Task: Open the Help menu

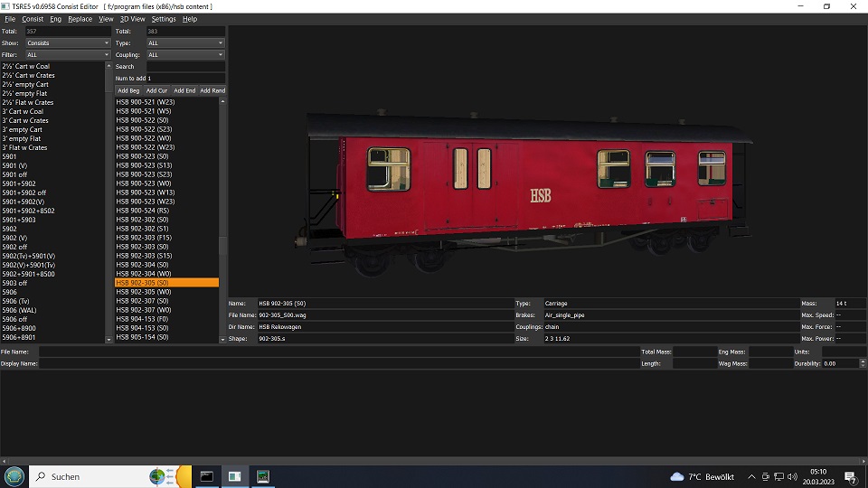Action: point(190,19)
